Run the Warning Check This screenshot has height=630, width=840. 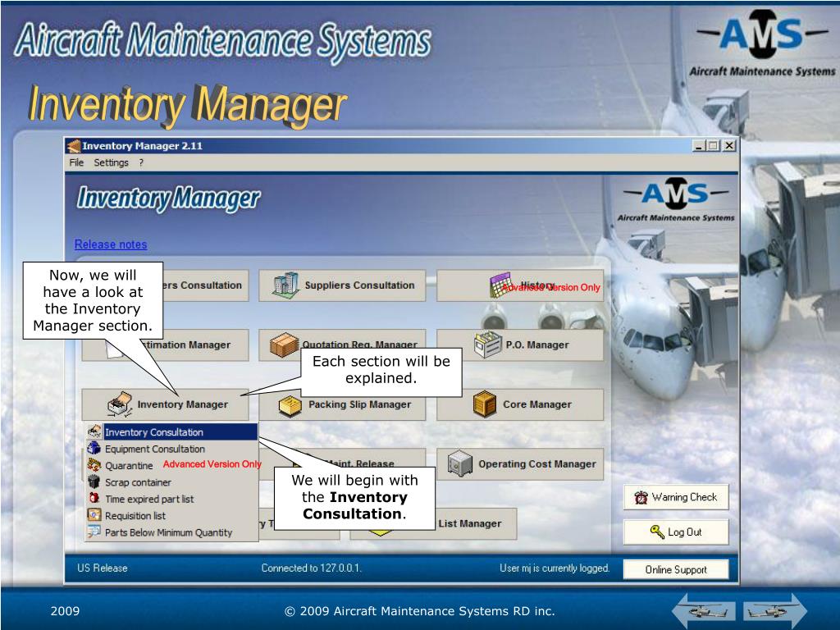pyautogui.click(x=676, y=497)
